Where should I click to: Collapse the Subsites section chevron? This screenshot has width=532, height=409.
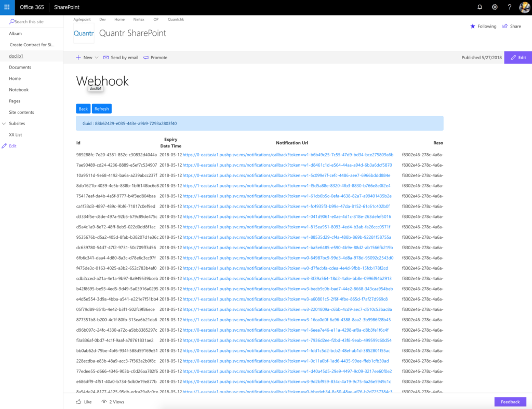pos(4,124)
